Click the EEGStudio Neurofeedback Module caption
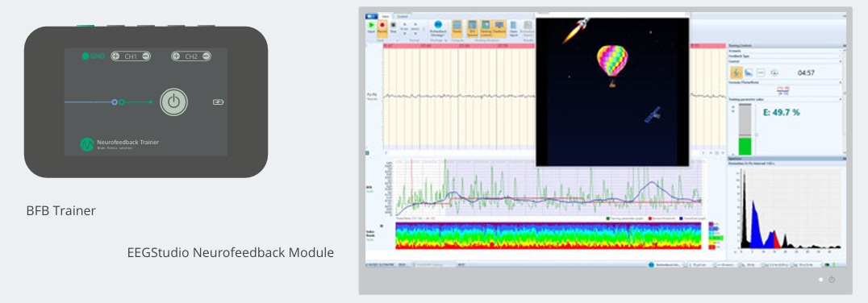Image resolution: width=868 pixels, height=303 pixels. pos(230,253)
